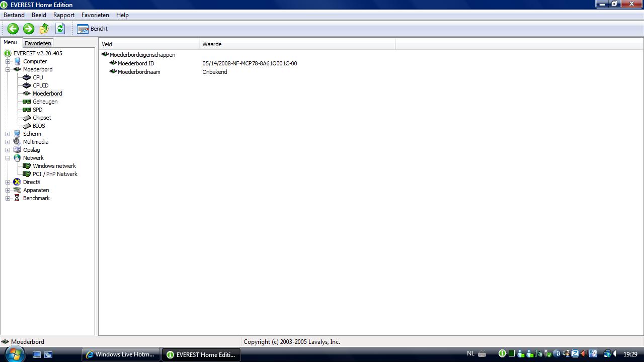This screenshot has width=644, height=362.
Task: Open the Bericht report button
Action: [93, 29]
